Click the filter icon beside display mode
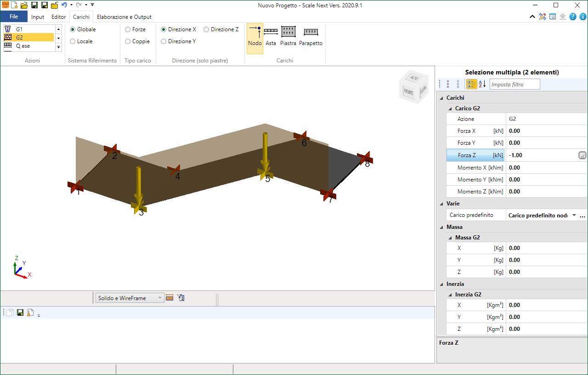 pos(181,298)
